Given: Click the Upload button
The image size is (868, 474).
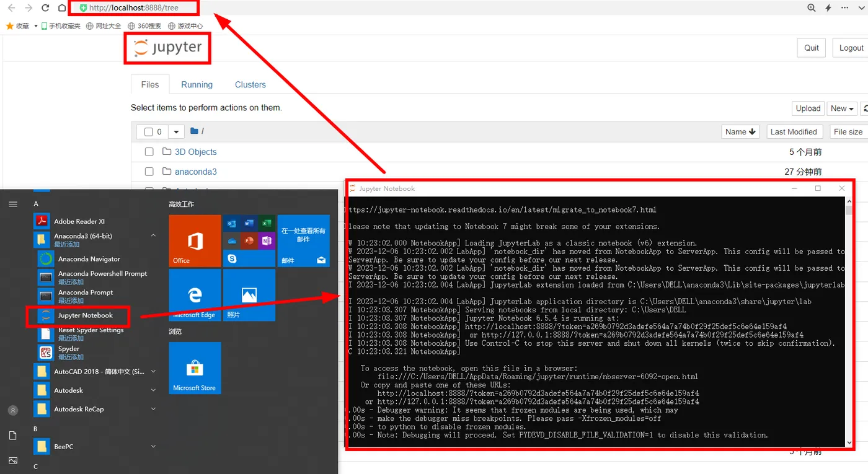Looking at the screenshot, I should pyautogui.click(x=808, y=108).
